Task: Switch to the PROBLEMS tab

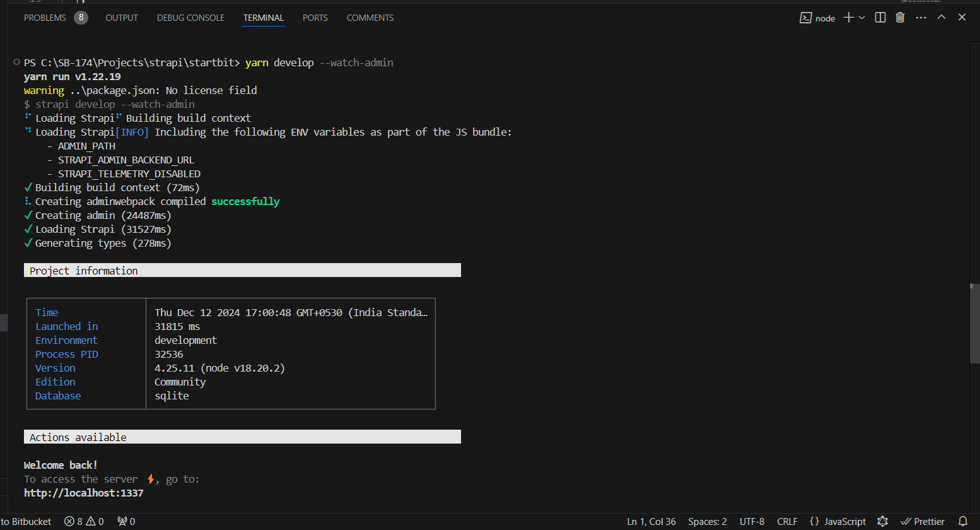Action: click(45, 18)
